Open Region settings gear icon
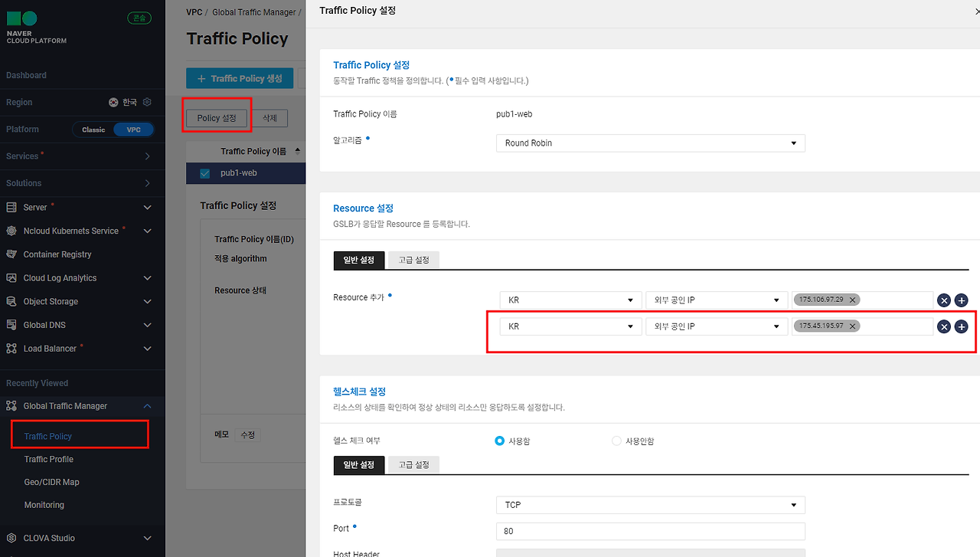 [x=147, y=102]
